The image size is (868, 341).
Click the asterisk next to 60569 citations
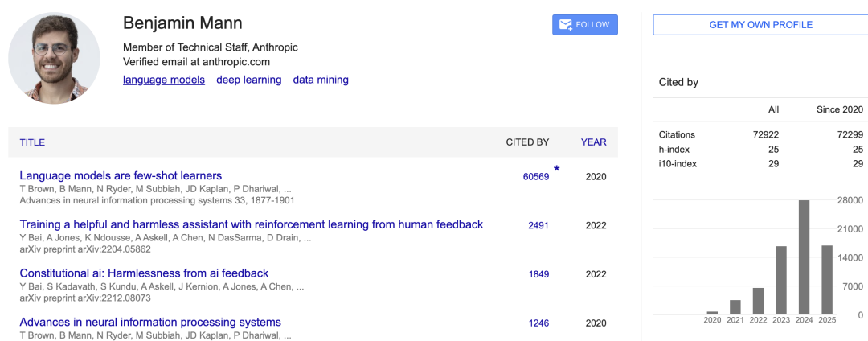coord(556,170)
